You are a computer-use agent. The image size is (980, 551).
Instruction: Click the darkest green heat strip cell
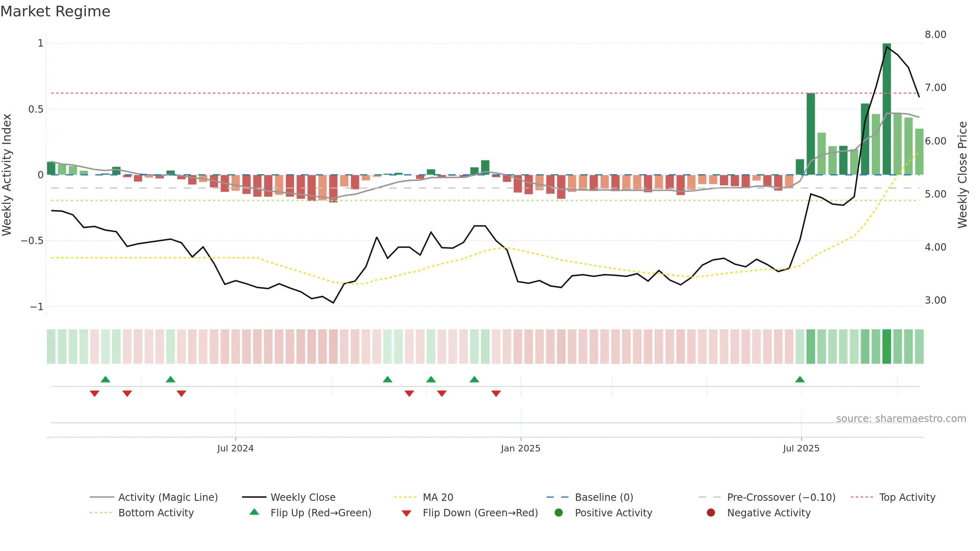pyautogui.click(x=886, y=347)
